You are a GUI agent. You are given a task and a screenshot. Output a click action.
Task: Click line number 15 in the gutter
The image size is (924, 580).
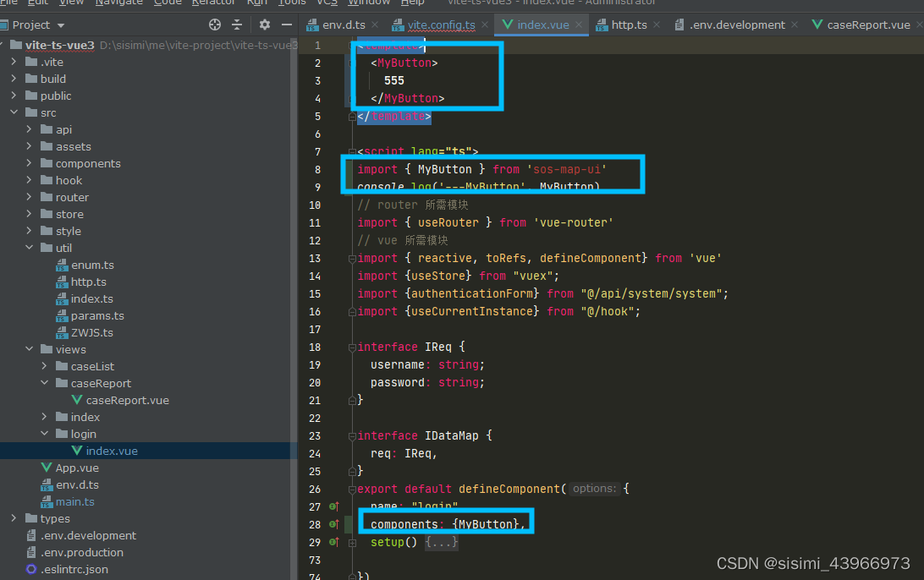315,293
